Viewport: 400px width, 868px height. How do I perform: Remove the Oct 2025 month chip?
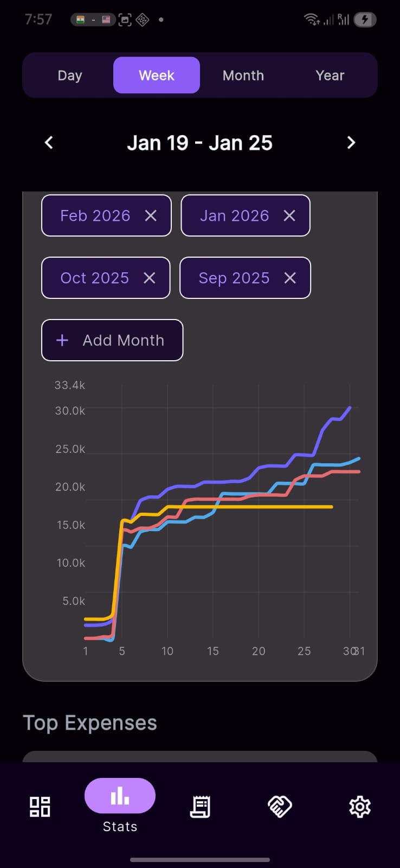[149, 278]
